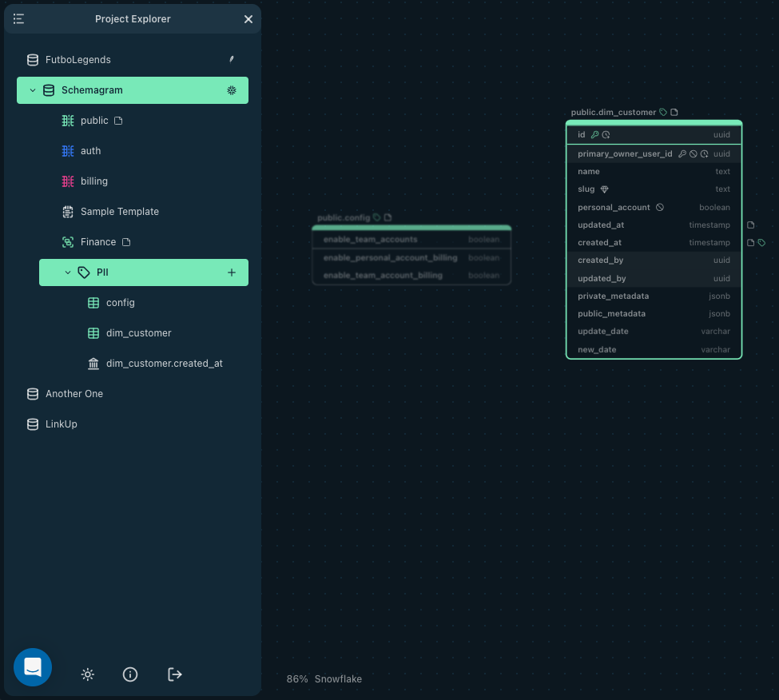The height and width of the screenshot is (700, 779).
Task: Click the feather icon next to FutboLegends
Action: (x=232, y=59)
